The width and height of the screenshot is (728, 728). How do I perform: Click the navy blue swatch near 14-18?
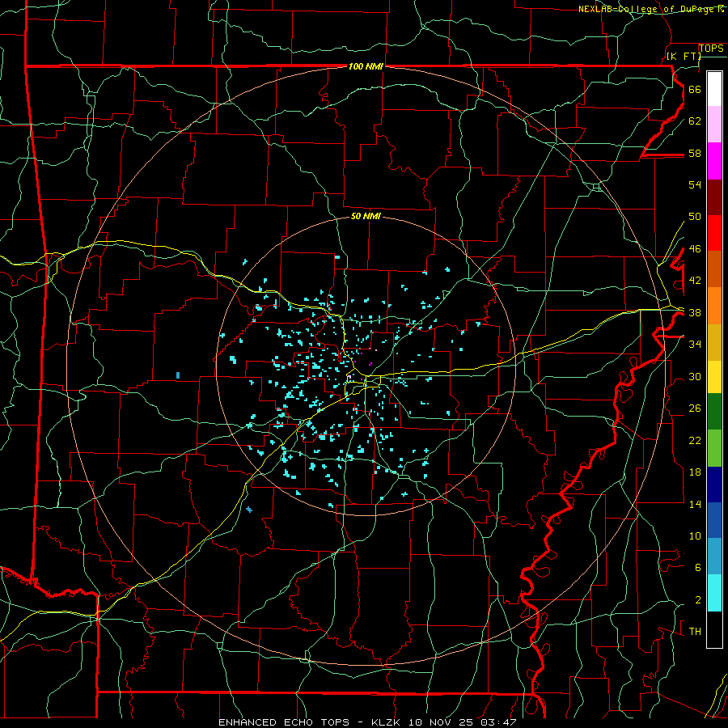(714, 485)
